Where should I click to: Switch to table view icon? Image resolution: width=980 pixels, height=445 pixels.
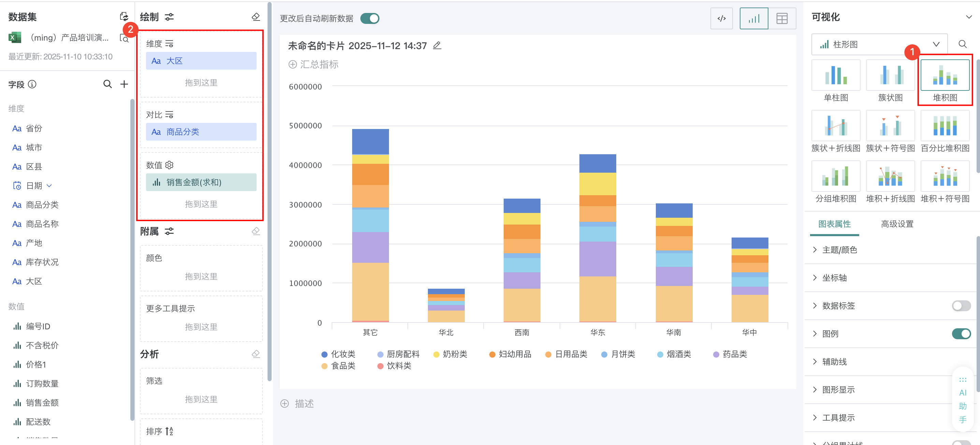(782, 18)
